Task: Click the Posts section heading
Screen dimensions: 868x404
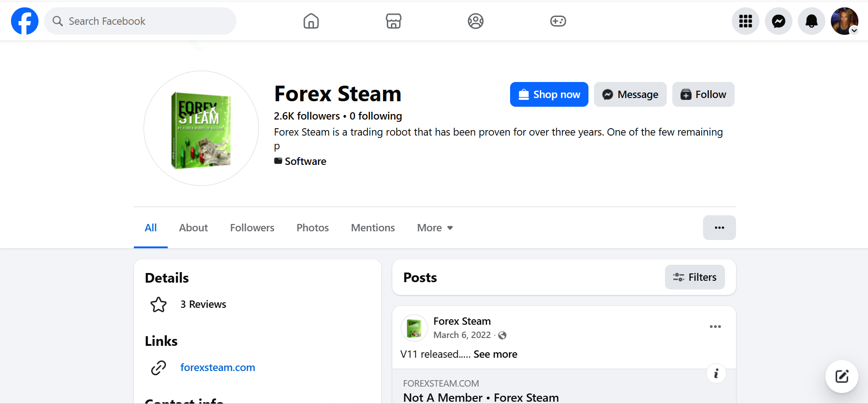Action: 420,278
